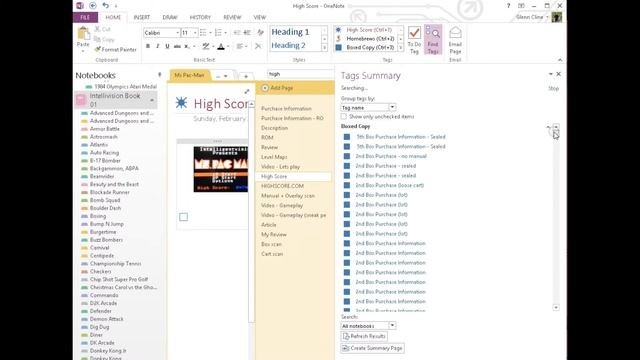Apply the Heading 1 style
640x360 pixels.
290,32
